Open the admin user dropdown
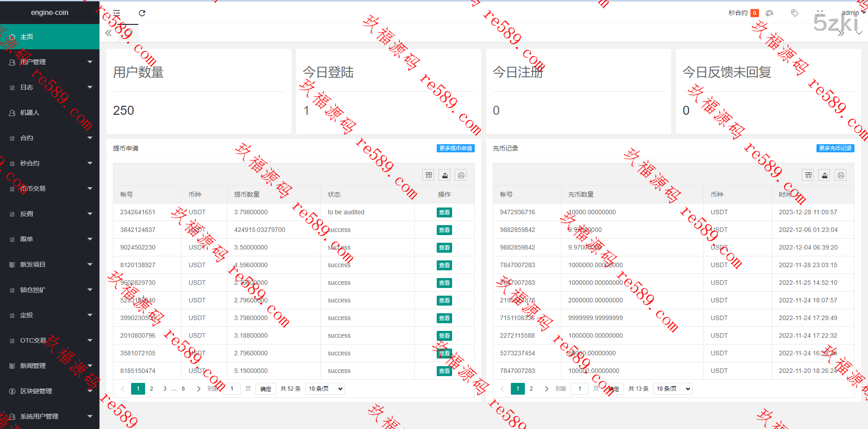Screen dimensions: 868x429 coord(853,13)
